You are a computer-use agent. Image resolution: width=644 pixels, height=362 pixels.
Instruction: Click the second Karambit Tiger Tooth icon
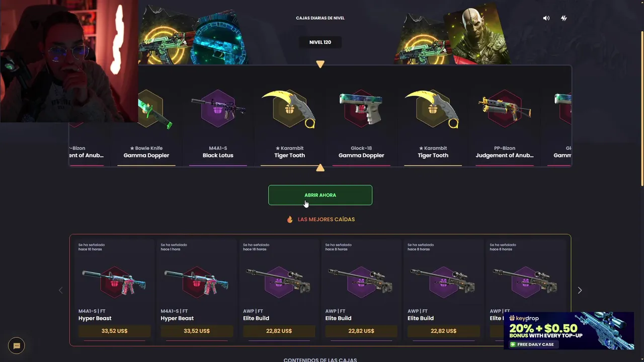pyautogui.click(x=433, y=109)
